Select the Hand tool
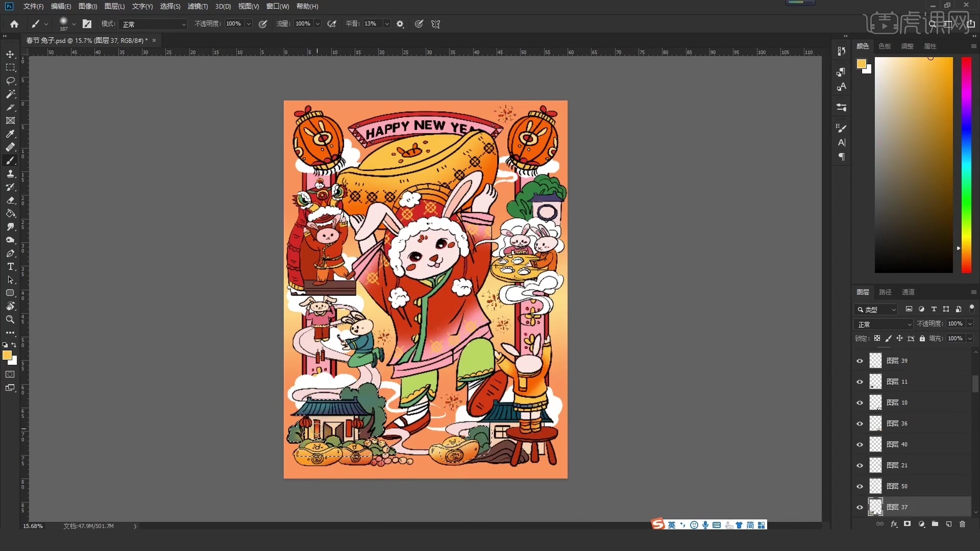The height and width of the screenshot is (551, 980). (x=10, y=306)
